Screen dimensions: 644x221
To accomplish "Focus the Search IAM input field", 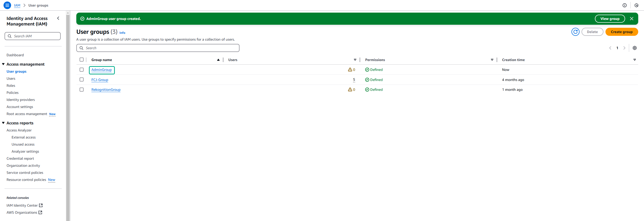I will tap(32, 36).
